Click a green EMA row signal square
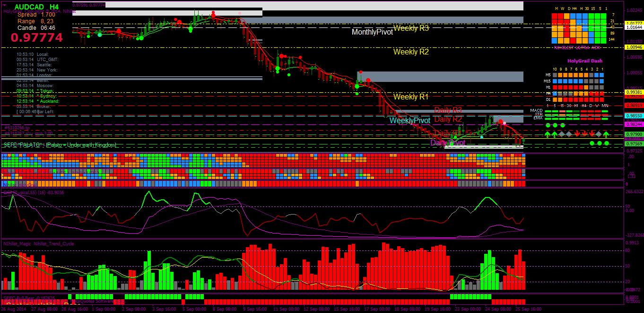This screenshot has width=644, height=313. point(548,118)
